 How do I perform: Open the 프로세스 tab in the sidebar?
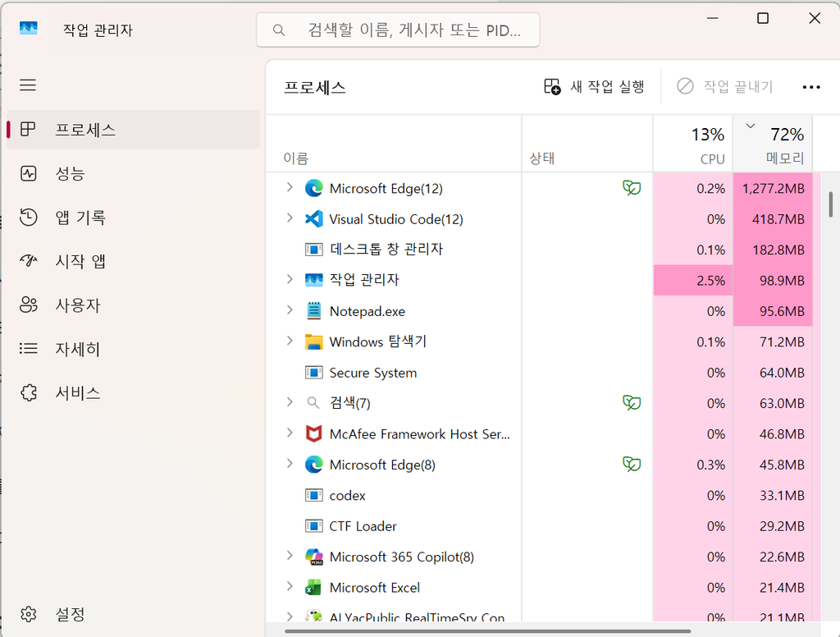click(x=133, y=129)
